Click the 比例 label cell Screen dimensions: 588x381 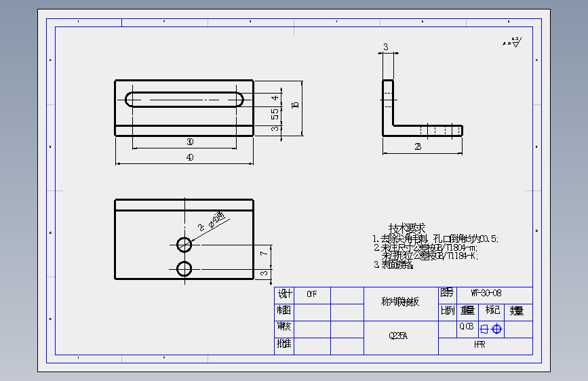(448, 311)
